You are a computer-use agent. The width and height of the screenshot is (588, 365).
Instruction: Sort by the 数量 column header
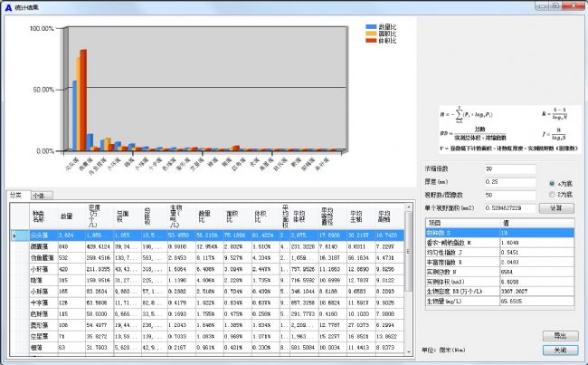click(x=67, y=216)
